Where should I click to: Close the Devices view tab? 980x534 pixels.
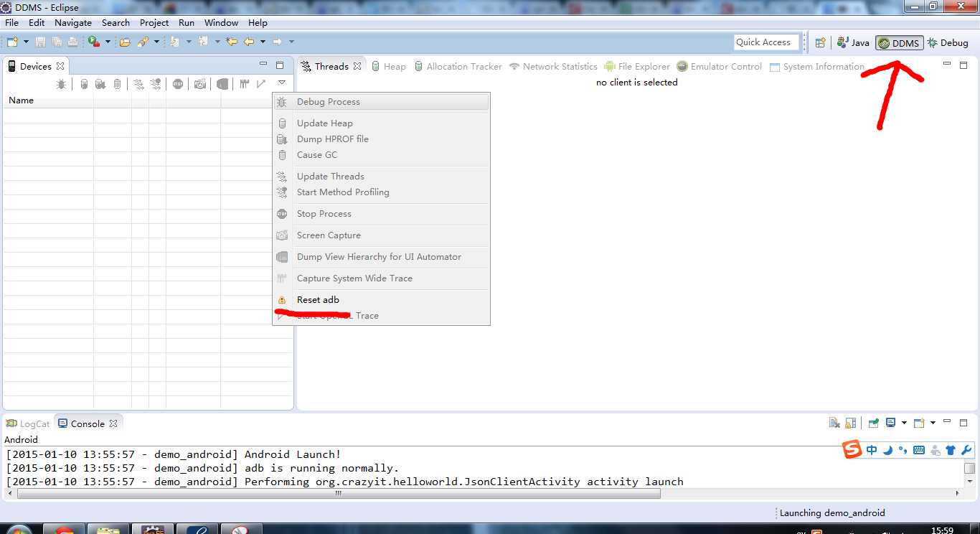[x=60, y=66]
